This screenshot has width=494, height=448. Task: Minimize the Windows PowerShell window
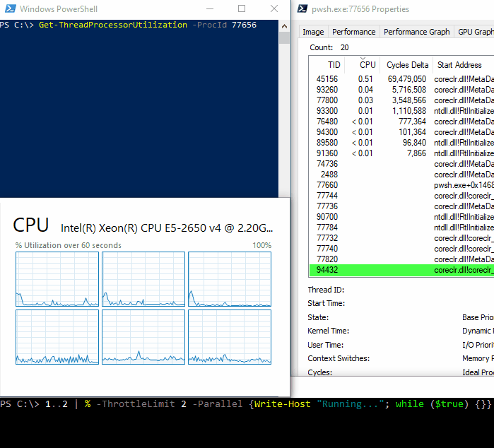(x=210, y=8)
